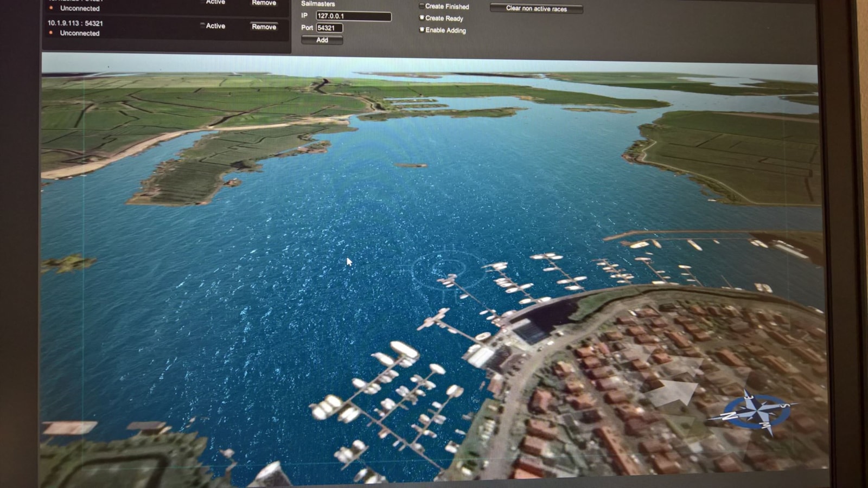Click the blue compass rose
This screenshot has height=488, width=868.
point(756,413)
